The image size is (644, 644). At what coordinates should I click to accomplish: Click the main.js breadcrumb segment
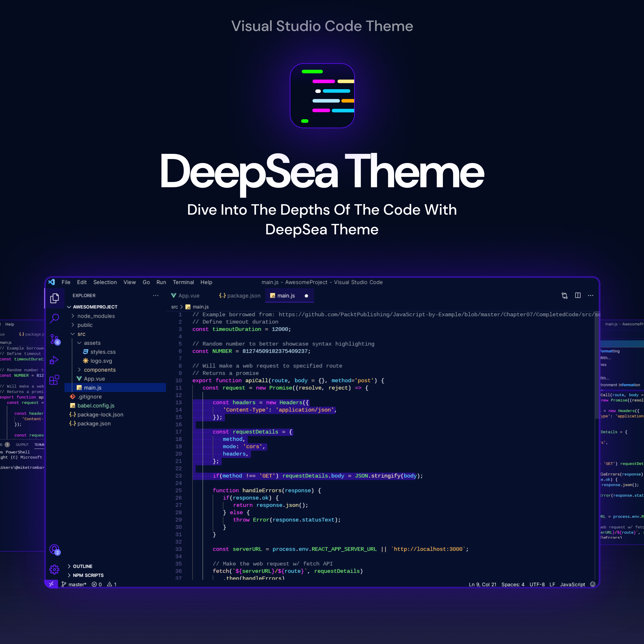(197, 307)
